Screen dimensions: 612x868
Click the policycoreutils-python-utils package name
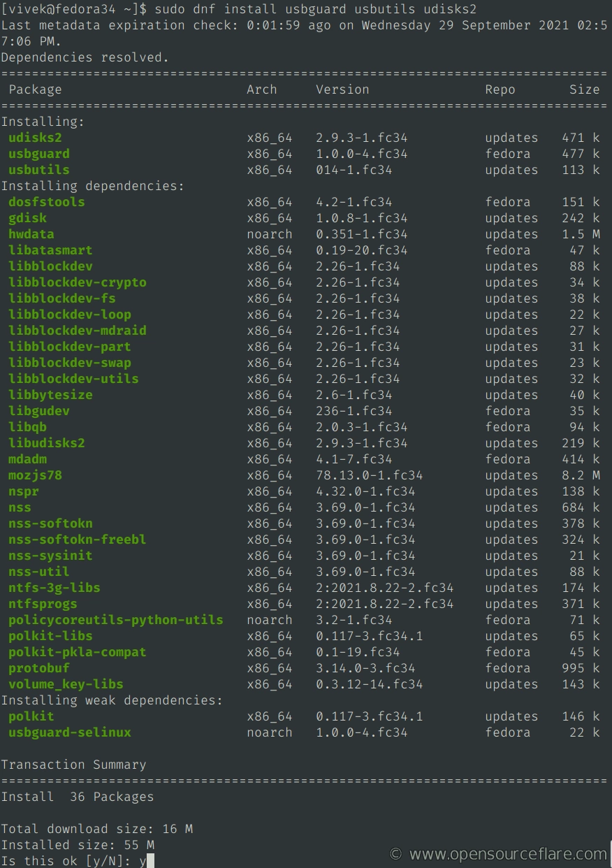(116, 620)
